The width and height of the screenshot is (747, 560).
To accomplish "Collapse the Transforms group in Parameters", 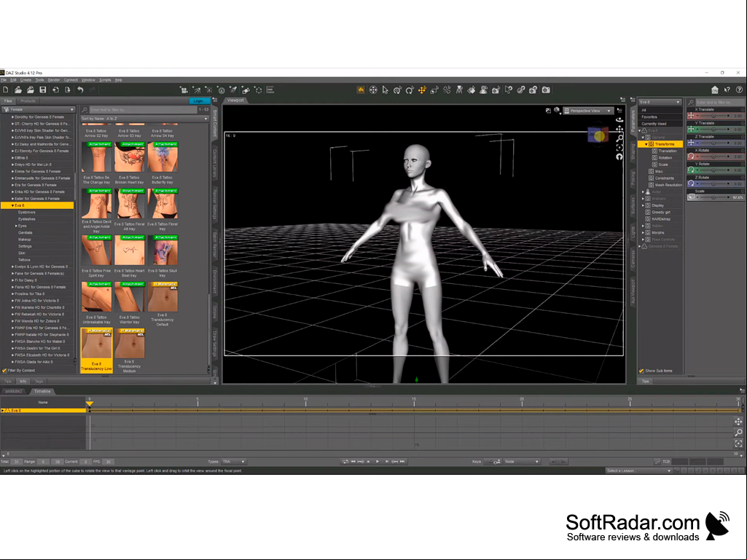I will pyautogui.click(x=646, y=143).
